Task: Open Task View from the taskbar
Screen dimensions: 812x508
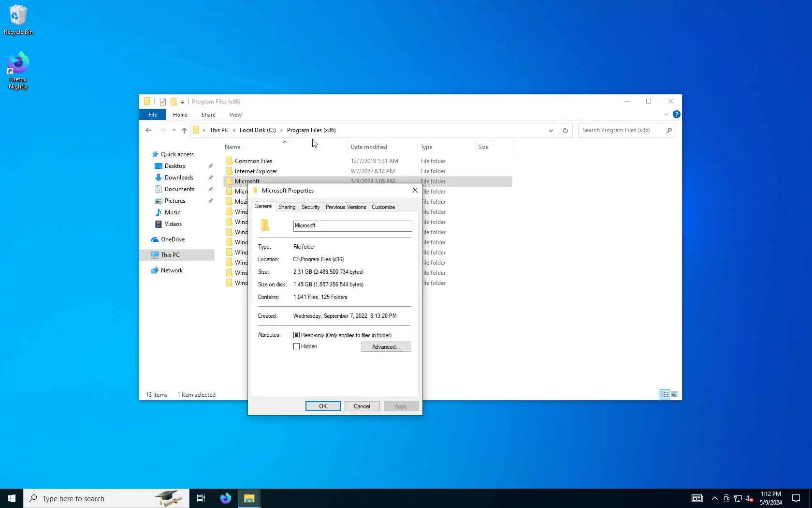Action: pyautogui.click(x=201, y=498)
